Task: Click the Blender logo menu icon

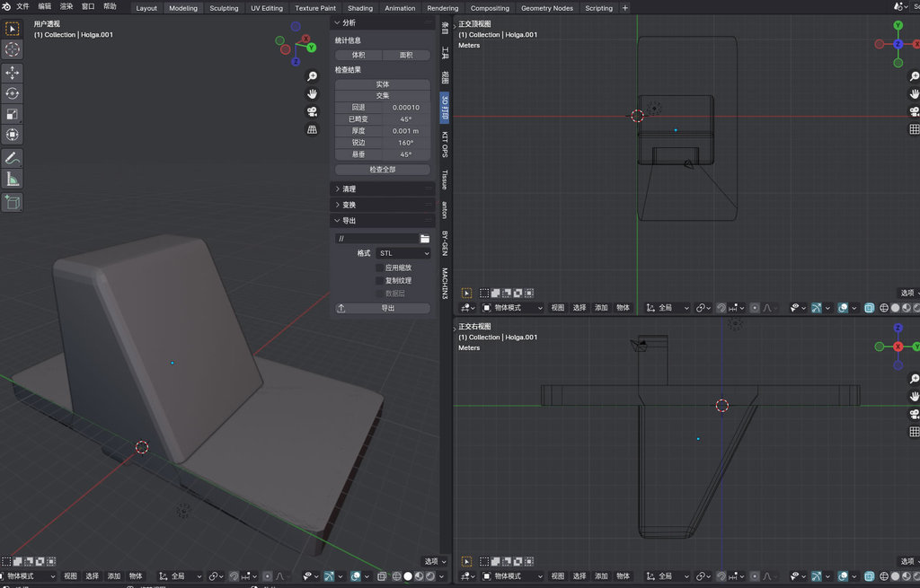Action: pos(6,6)
